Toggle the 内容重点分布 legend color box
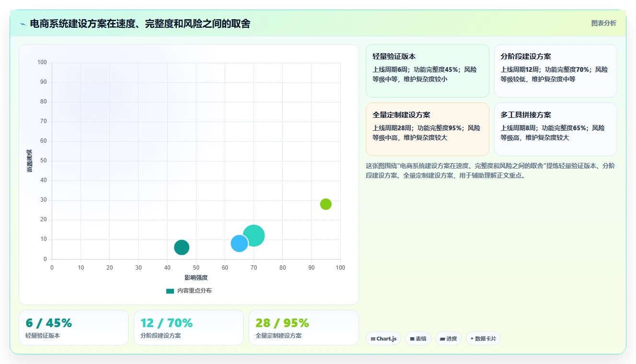The image size is (636, 364). [x=170, y=291]
